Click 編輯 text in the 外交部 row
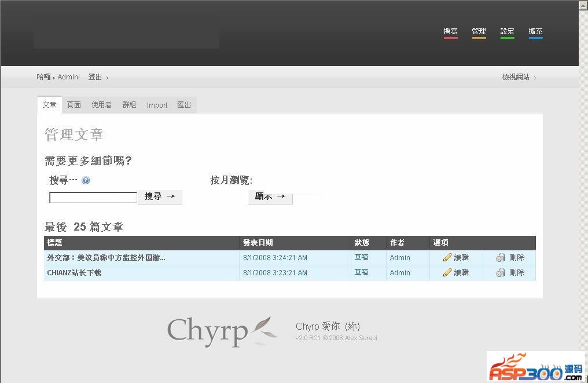Viewport: 588px width, 383px height. pos(461,257)
